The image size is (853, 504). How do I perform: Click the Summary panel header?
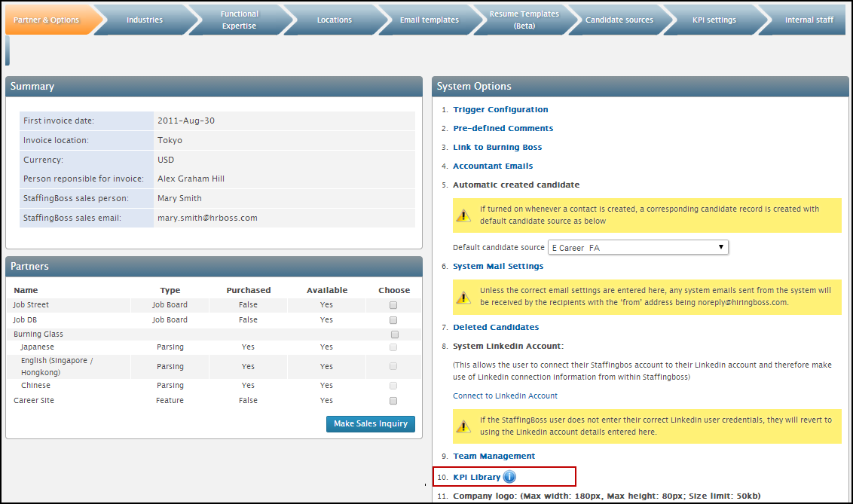click(214, 87)
